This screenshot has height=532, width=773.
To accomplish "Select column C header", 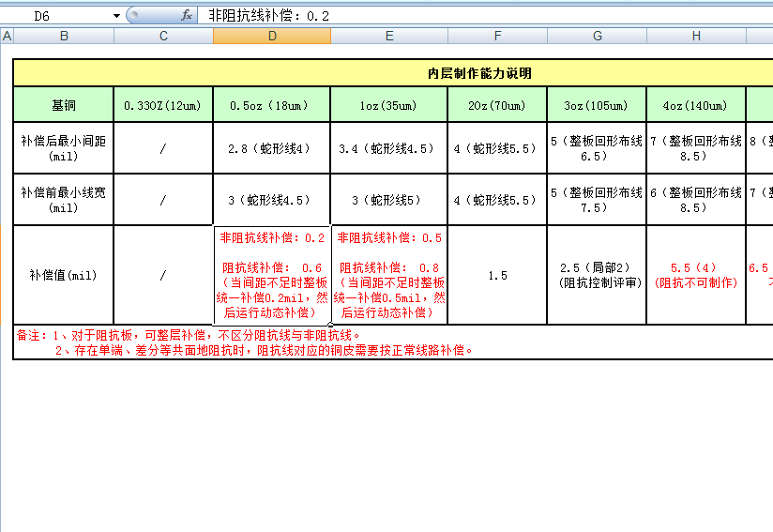I will pos(163,36).
